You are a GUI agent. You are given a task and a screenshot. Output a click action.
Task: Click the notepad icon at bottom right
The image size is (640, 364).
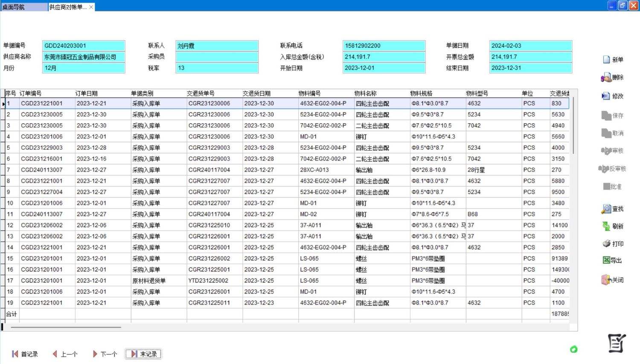coord(617,344)
